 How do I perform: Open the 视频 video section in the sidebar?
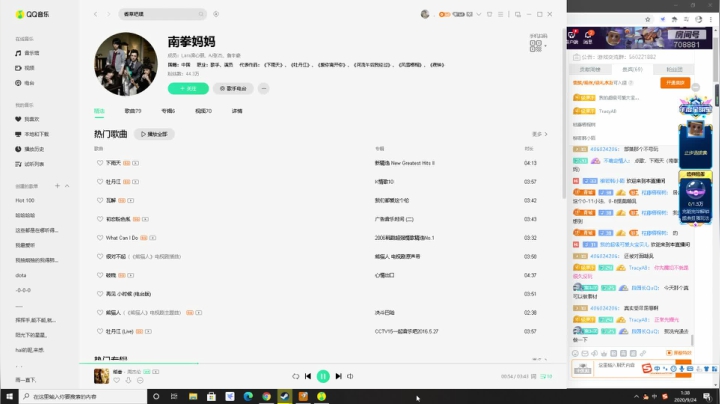(x=25, y=68)
